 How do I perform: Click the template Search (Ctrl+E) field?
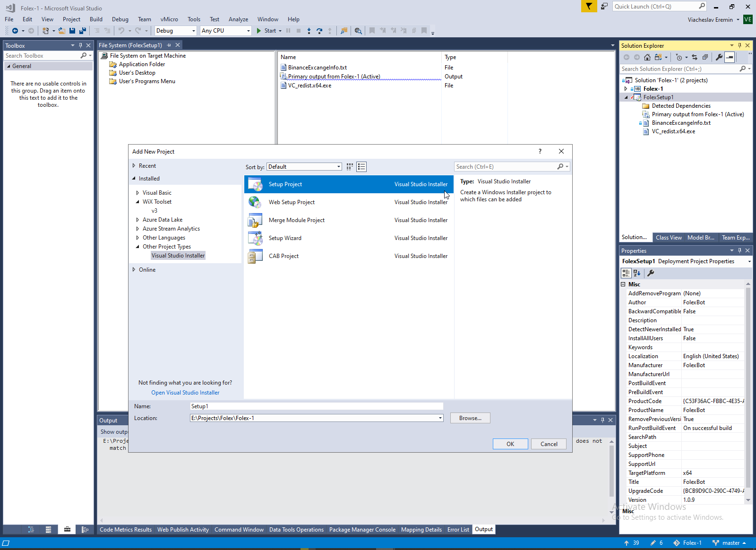pyautogui.click(x=512, y=167)
